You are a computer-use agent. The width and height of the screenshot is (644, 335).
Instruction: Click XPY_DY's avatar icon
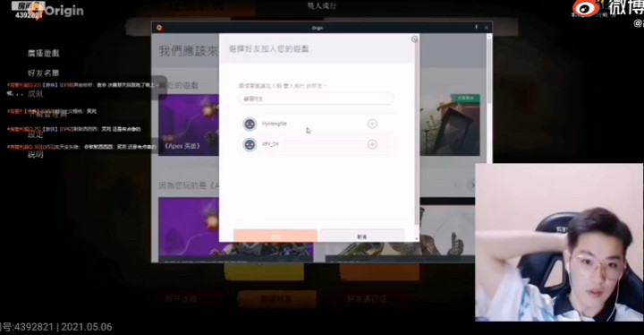click(250, 144)
